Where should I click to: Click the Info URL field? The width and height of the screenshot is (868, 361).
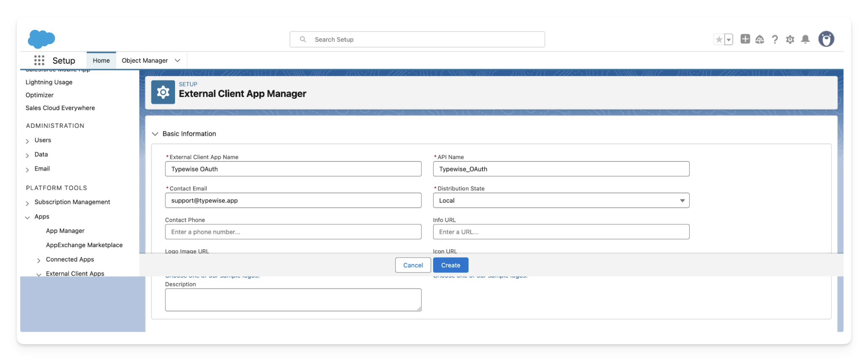[561, 232]
